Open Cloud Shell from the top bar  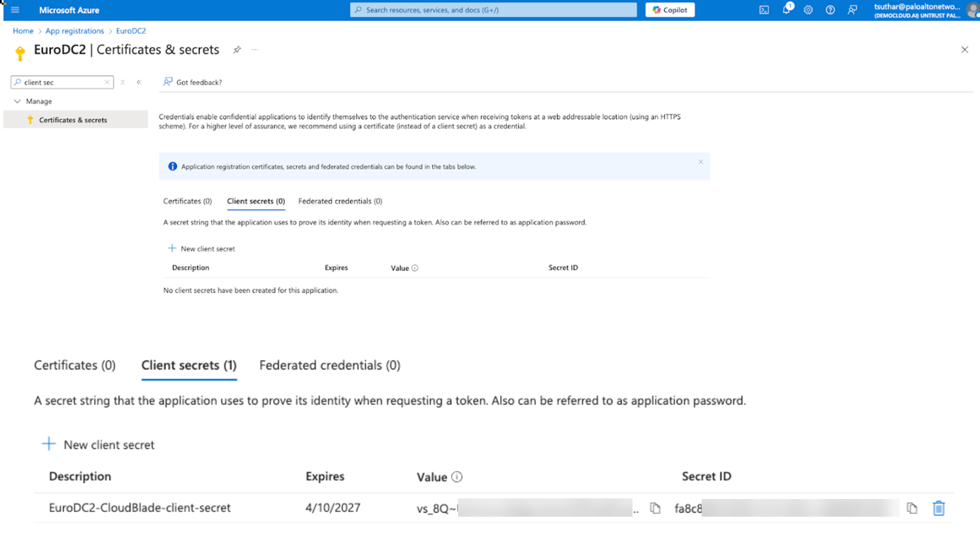point(764,10)
